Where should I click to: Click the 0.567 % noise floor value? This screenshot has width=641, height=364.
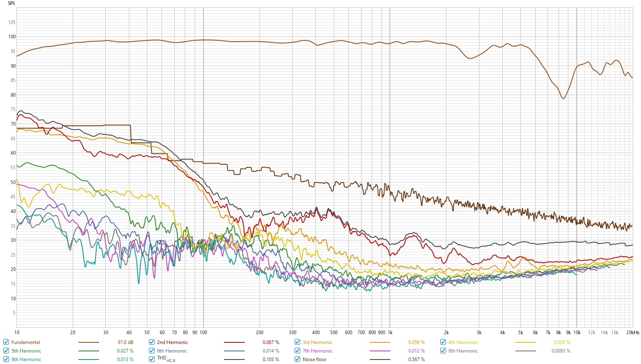(x=417, y=360)
